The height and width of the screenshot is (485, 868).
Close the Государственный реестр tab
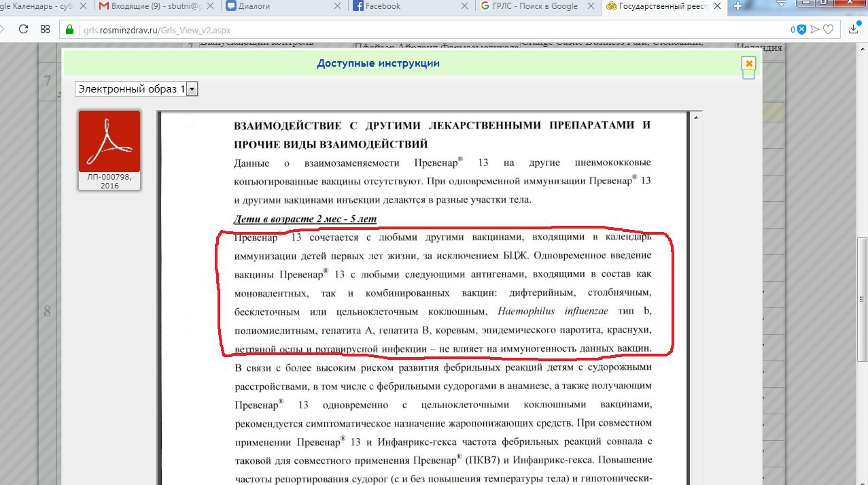coord(718,6)
